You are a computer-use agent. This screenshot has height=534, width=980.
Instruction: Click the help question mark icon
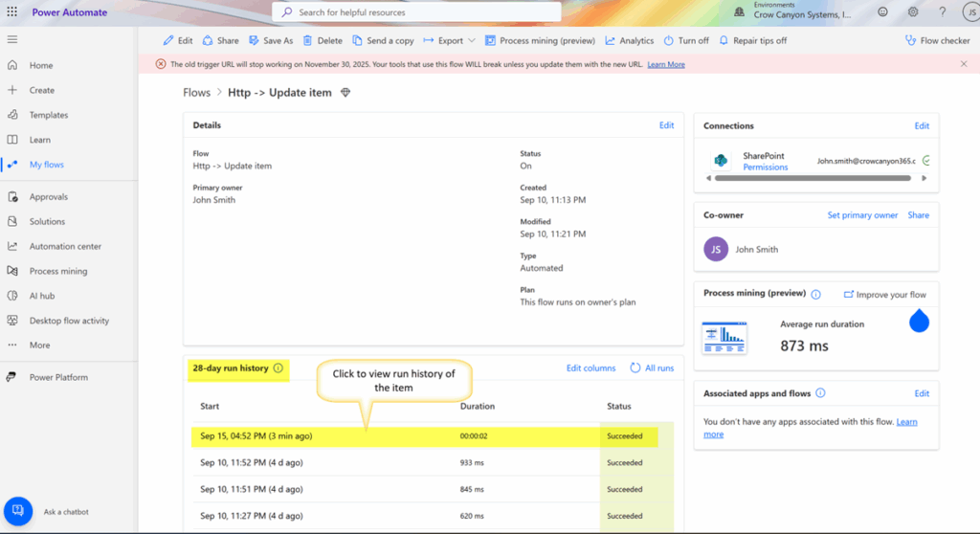tap(943, 12)
